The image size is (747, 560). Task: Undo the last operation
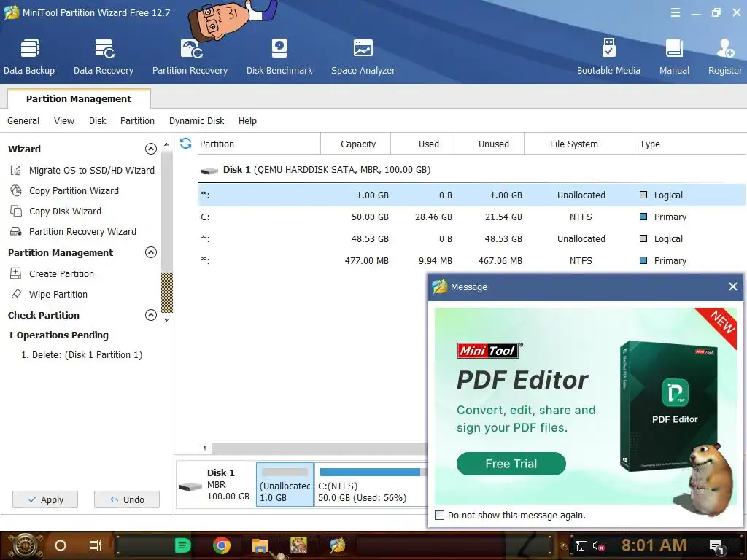click(x=127, y=499)
